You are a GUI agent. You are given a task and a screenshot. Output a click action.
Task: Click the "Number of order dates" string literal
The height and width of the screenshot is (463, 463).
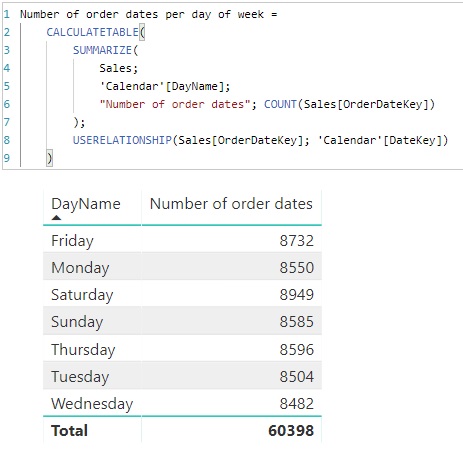[x=175, y=104]
